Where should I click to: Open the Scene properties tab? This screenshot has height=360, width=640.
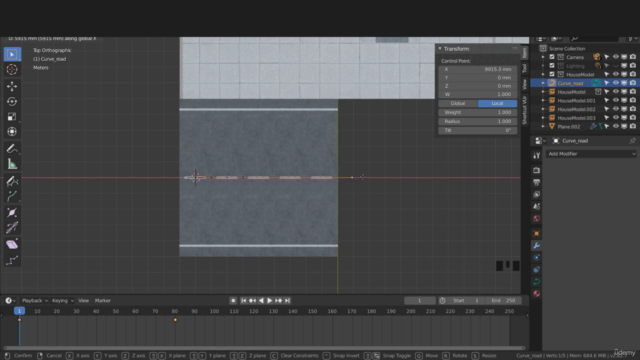point(537,207)
